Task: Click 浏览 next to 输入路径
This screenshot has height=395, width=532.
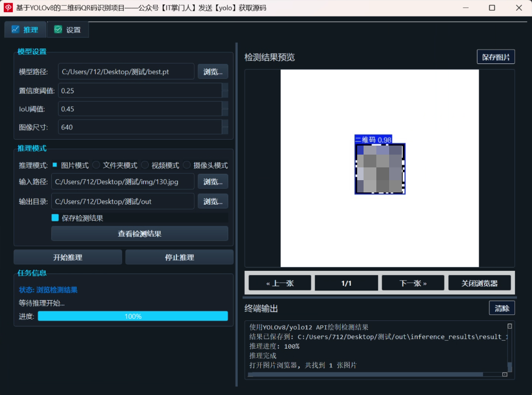Action: [213, 181]
